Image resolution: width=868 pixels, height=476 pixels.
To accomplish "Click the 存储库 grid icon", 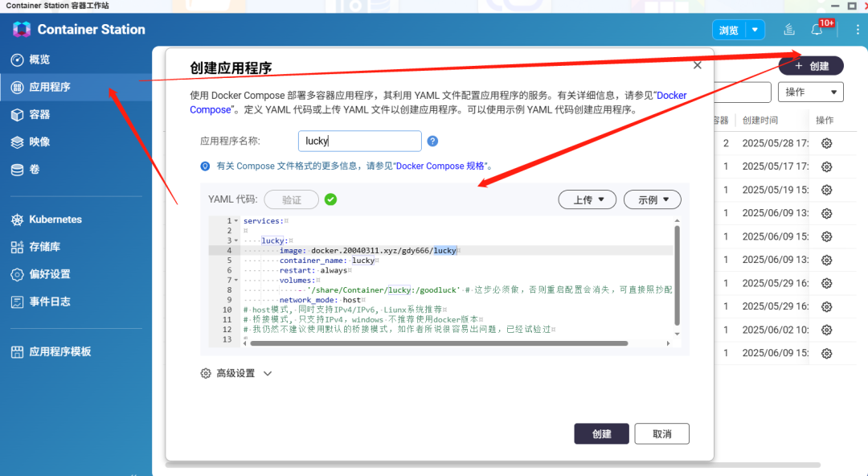I will click(17, 247).
